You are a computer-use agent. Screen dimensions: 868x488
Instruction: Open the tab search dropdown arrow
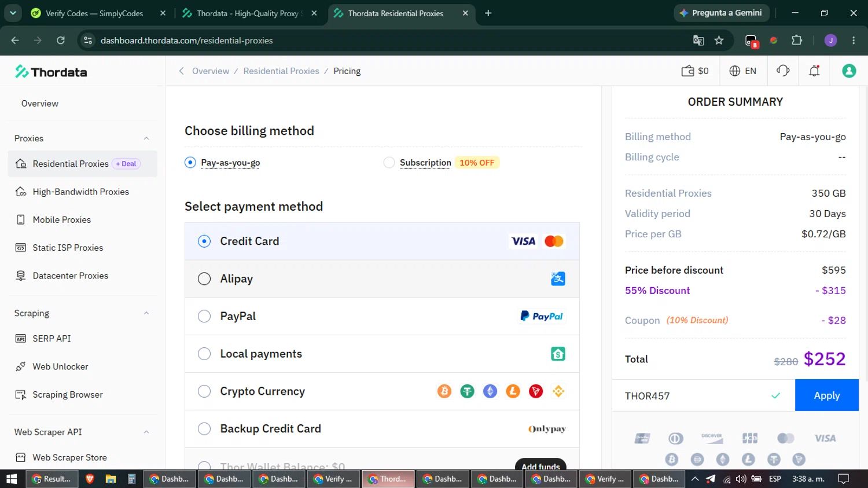(13, 13)
